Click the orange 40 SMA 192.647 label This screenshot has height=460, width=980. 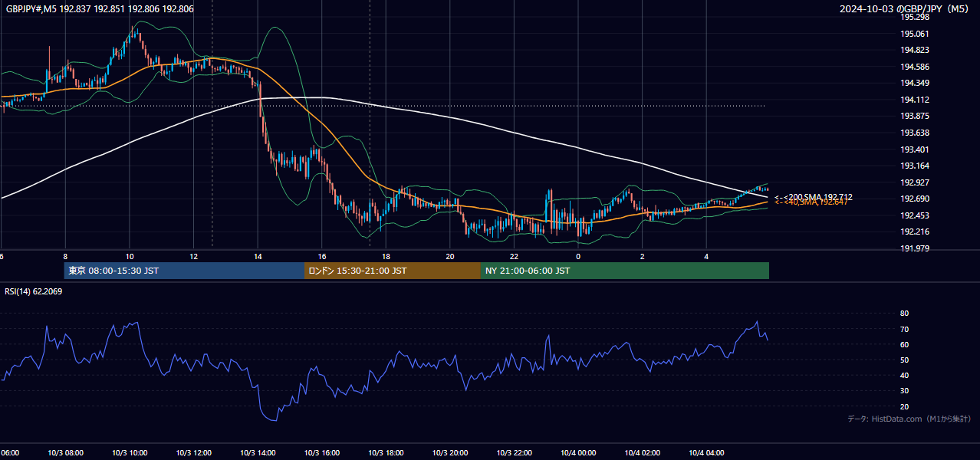[x=811, y=202]
